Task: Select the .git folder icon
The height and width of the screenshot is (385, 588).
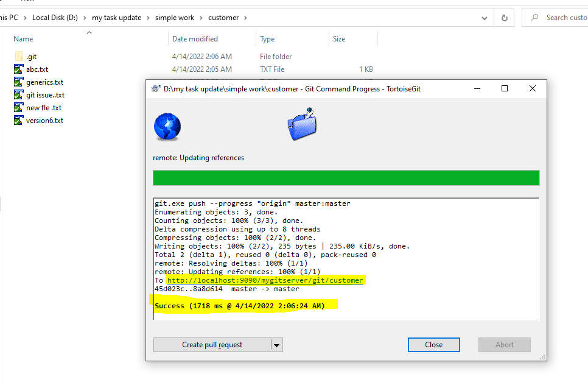Action: [x=19, y=56]
